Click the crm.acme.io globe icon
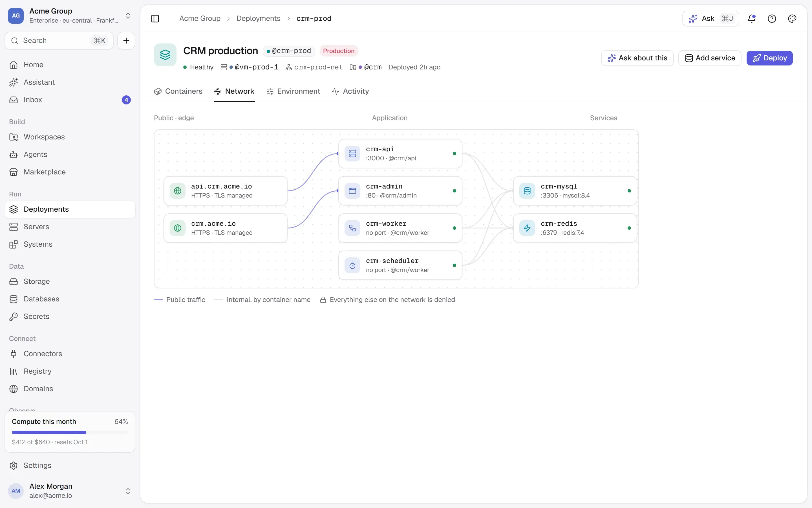The height and width of the screenshot is (508, 812). coord(178,228)
